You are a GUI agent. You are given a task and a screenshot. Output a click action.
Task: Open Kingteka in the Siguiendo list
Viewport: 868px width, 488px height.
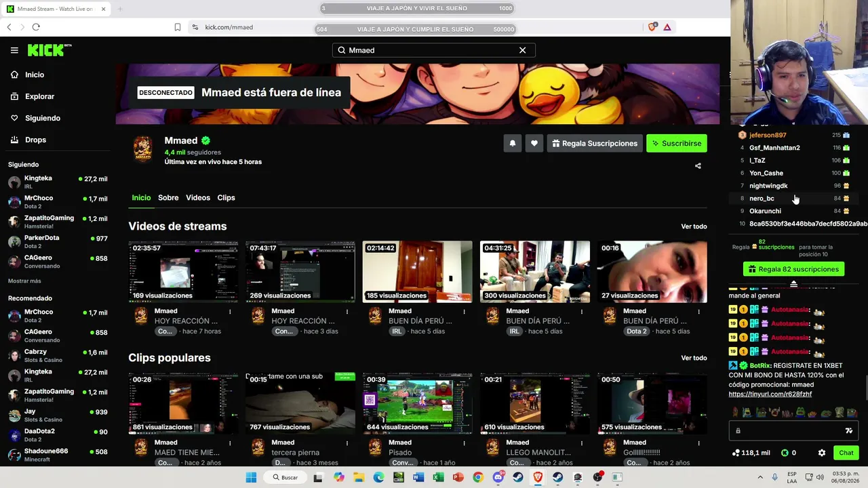pyautogui.click(x=57, y=182)
